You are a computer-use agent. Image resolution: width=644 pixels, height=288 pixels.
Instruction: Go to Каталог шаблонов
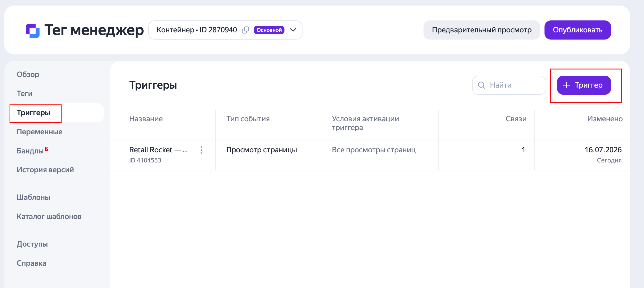[x=49, y=216]
